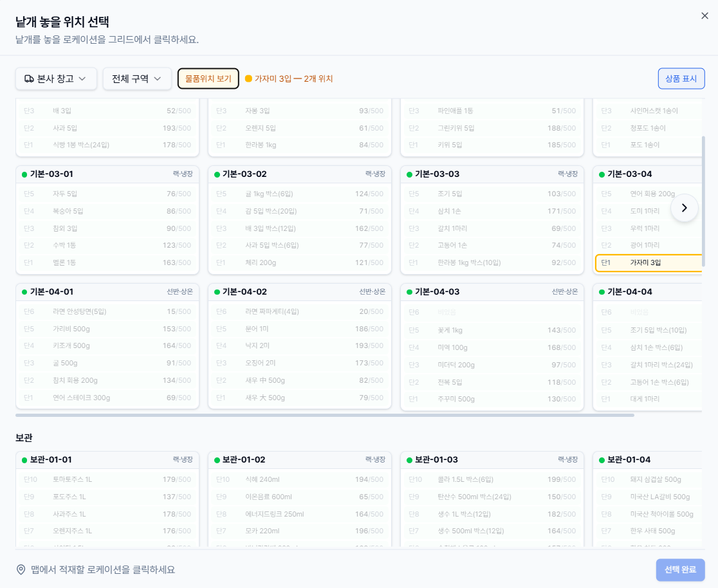Select rack header 기본-04-04
718x588 pixels.
coord(647,291)
